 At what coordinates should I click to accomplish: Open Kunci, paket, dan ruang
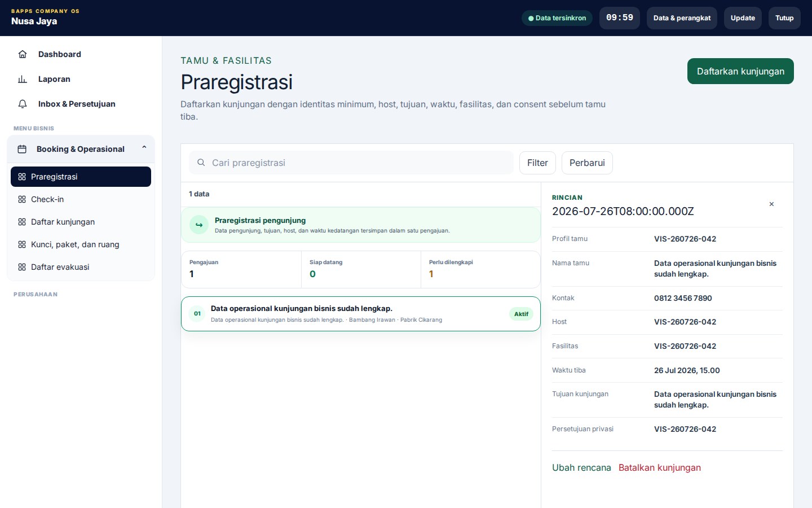81,244
